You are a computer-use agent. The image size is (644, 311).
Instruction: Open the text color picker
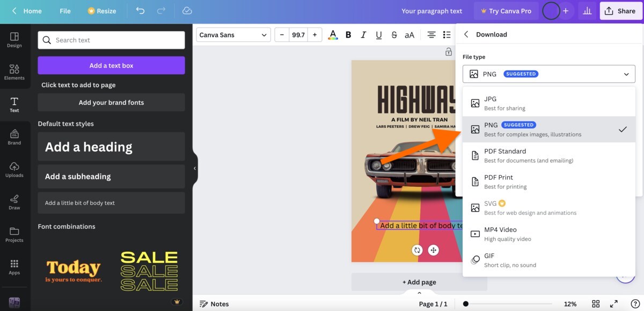pyautogui.click(x=332, y=34)
